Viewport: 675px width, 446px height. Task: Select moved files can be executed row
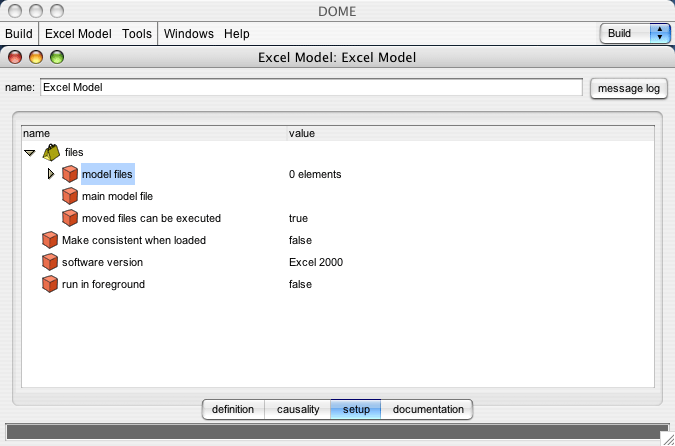(x=152, y=218)
